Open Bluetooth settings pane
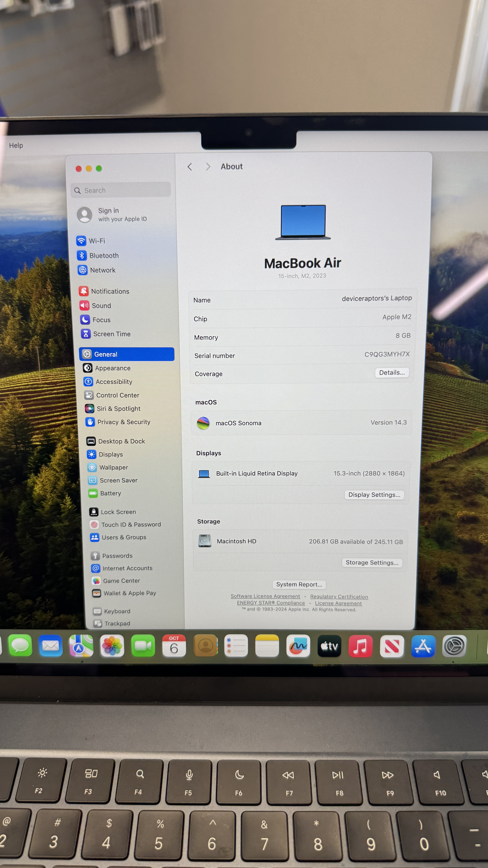488x868 pixels. coord(104,256)
